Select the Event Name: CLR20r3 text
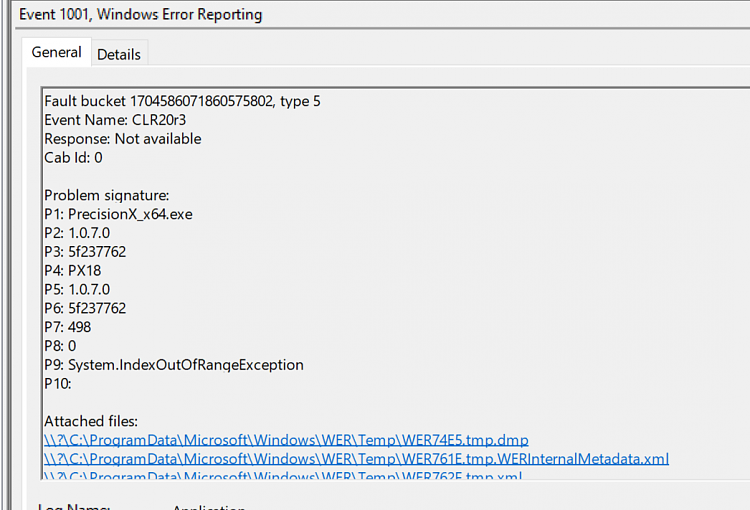Screen dimensions: 750x510 [x=115, y=120]
